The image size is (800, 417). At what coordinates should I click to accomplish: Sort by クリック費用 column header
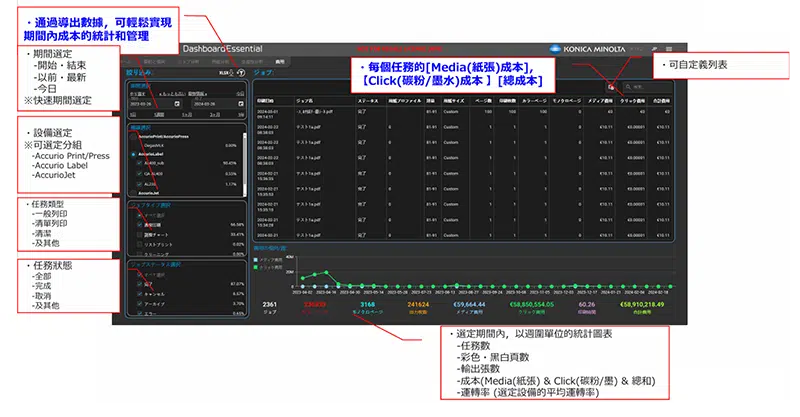pos(632,101)
